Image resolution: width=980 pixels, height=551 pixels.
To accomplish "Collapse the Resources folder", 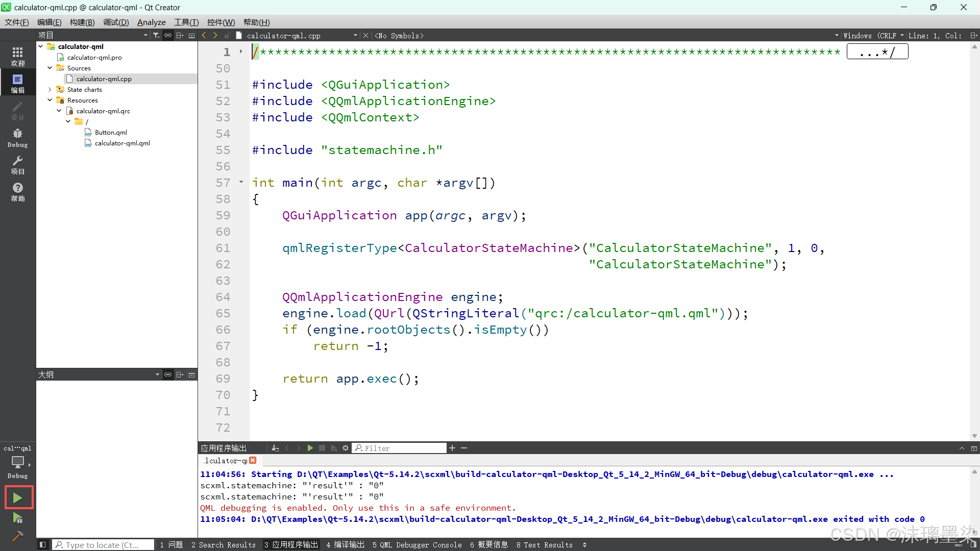I will 50,100.
